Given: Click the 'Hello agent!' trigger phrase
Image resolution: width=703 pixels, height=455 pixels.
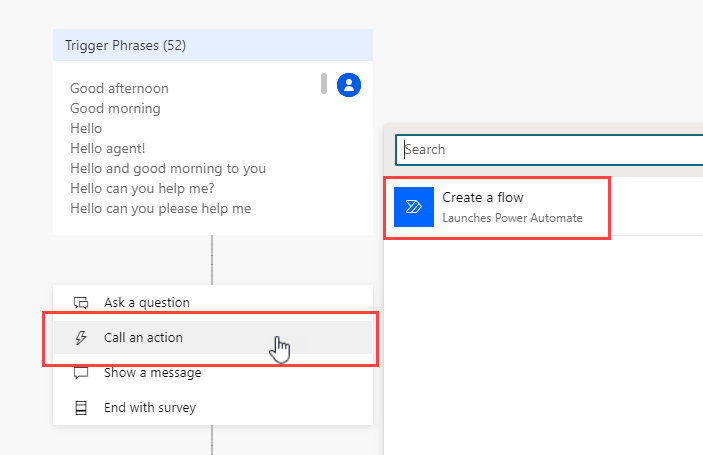Looking at the screenshot, I should [x=108, y=149].
